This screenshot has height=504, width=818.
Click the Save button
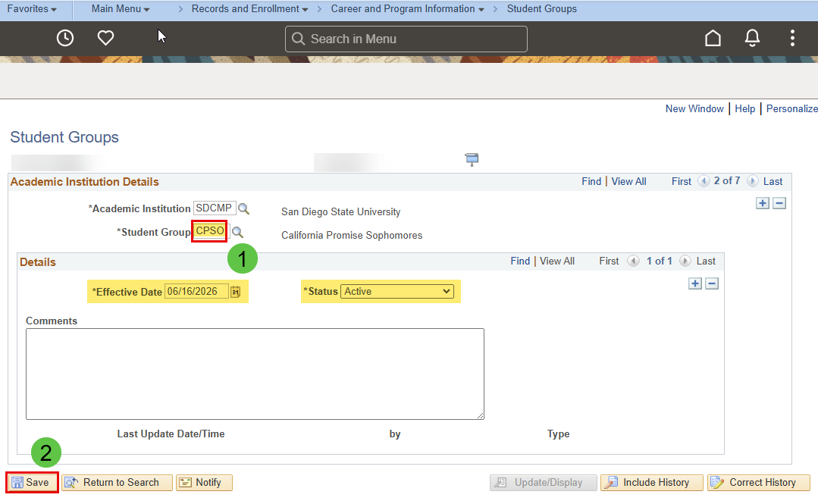coord(33,483)
